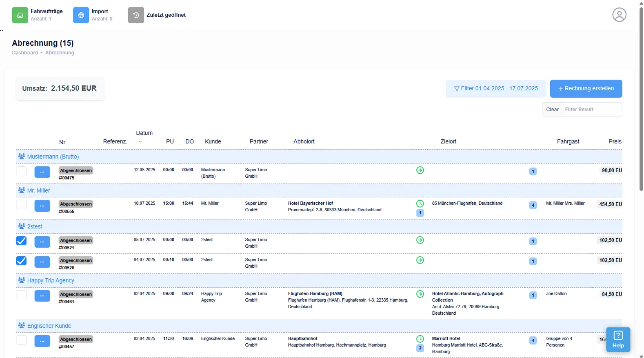Image resolution: width=644 pixels, height=358 pixels.
Task: Open the date range Filter button
Action: pos(495,89)
